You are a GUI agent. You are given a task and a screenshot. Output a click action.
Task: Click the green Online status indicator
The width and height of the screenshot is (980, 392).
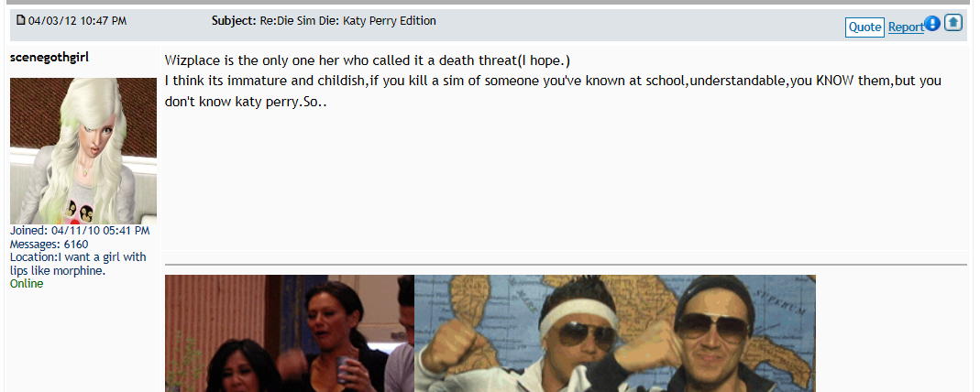[27, 284]
